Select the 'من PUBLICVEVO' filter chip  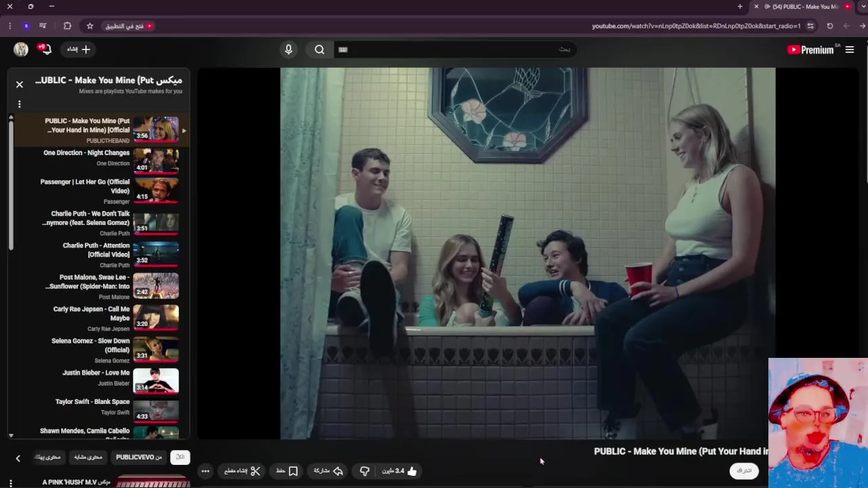click(139, 457)
